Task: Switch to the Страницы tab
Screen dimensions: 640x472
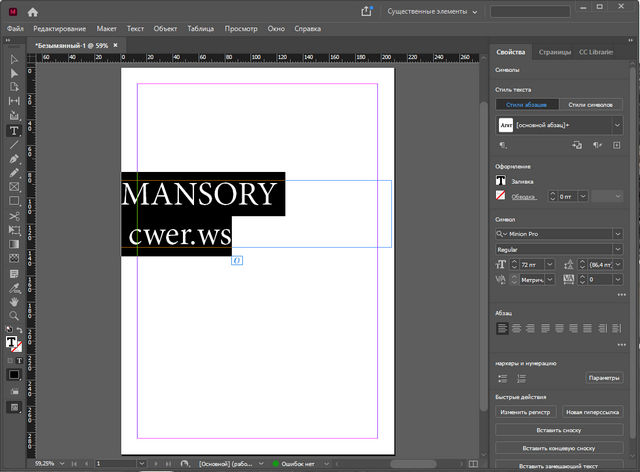Action: pos(554,51)
